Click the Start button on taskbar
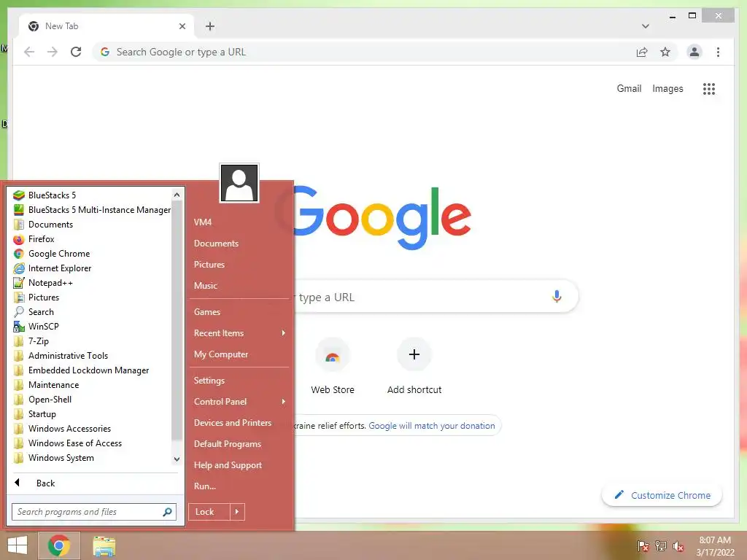The image size is (747, 560). pos(18,545)
